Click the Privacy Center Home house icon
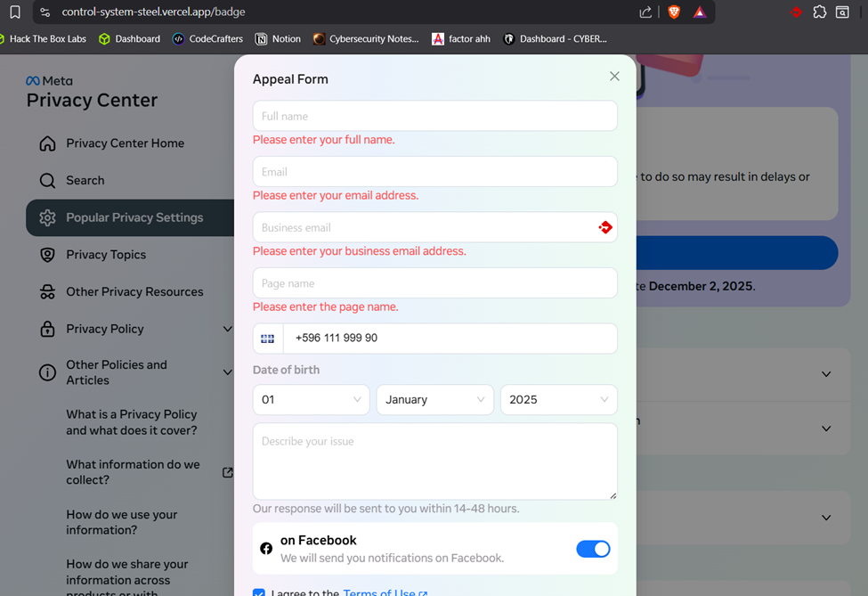 click(47, 143)
